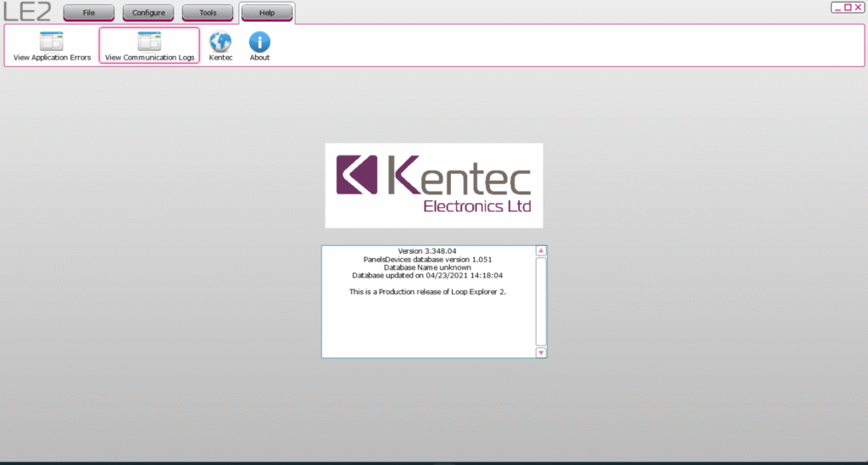Minimize the Loop Explorer window
The width and height of the screenshot is (868, 465).
tap(837, 7)
